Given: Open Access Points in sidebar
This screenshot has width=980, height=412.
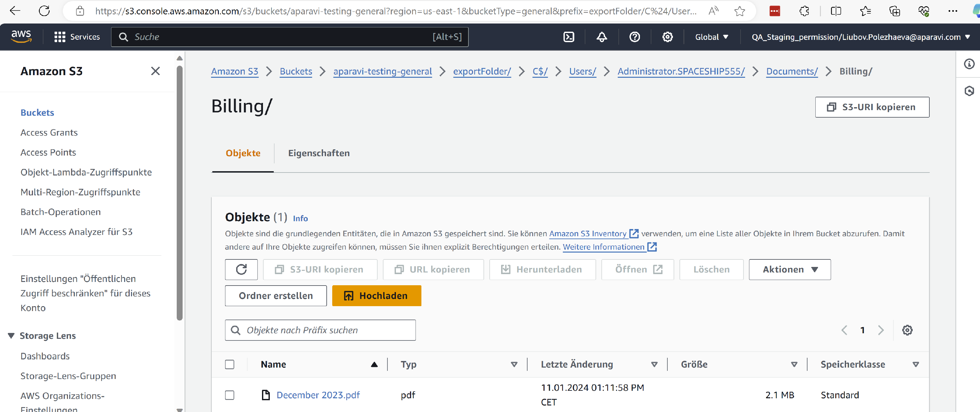Looking at the screenshot, I should 48,152.
